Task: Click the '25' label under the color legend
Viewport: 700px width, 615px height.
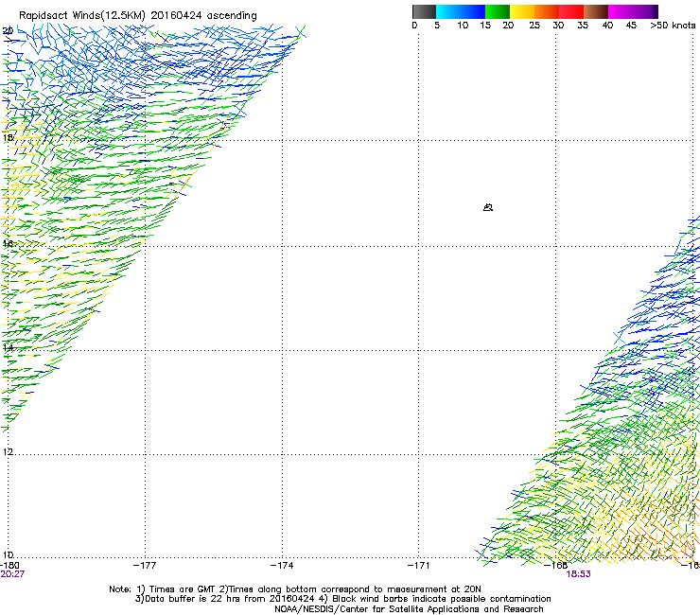Action: [x=534, y=26]
